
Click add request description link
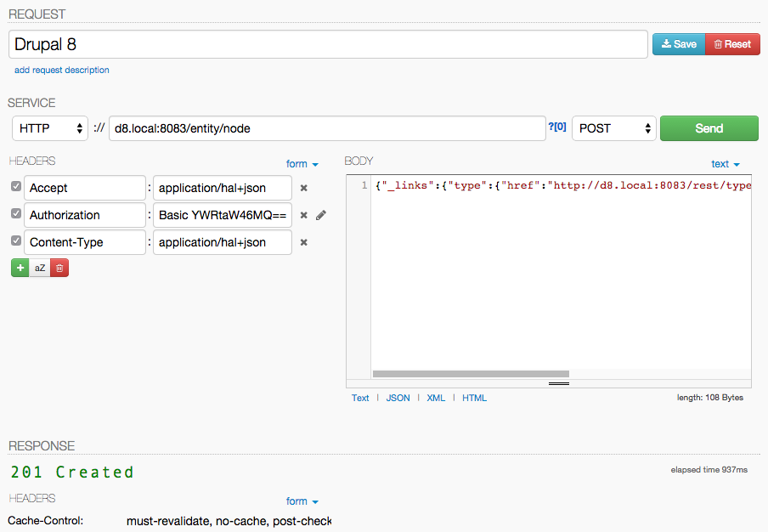(x=62, y=70)
